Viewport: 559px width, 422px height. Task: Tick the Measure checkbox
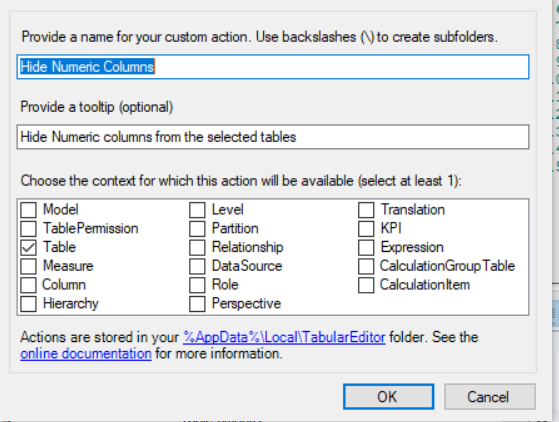coord(28,266)
